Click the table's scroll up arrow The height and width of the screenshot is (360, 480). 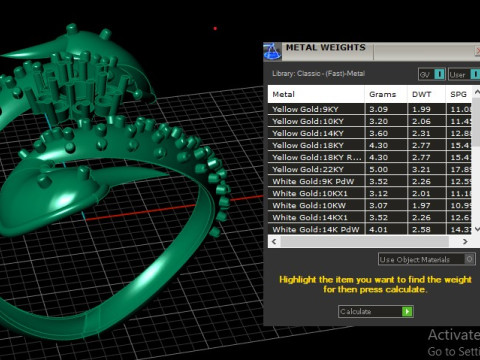click(x=476, y=91)
